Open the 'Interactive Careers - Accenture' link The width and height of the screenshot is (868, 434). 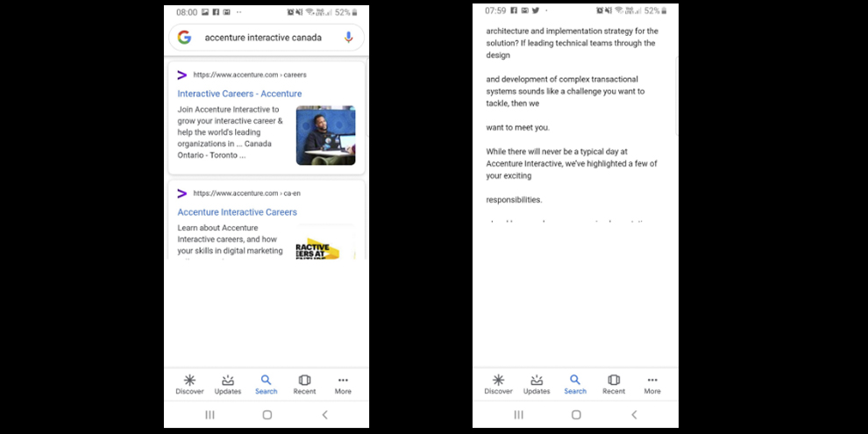[x=239, y=94]
